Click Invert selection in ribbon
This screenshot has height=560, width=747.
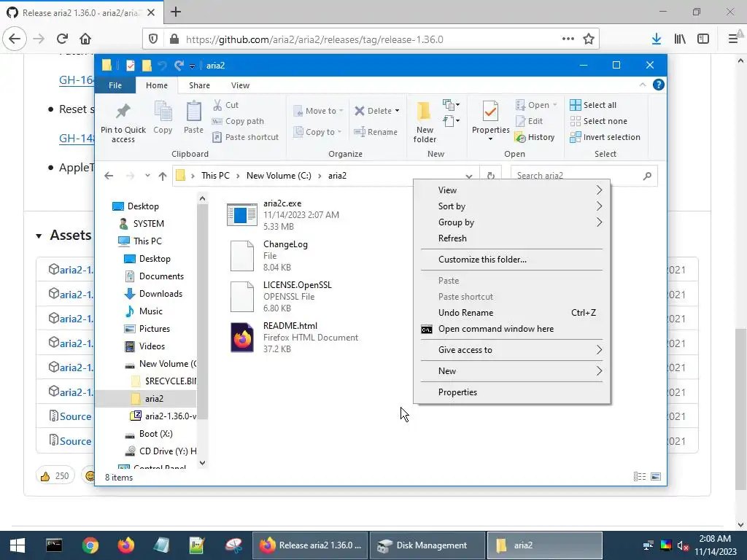click(x=605, y=137)
